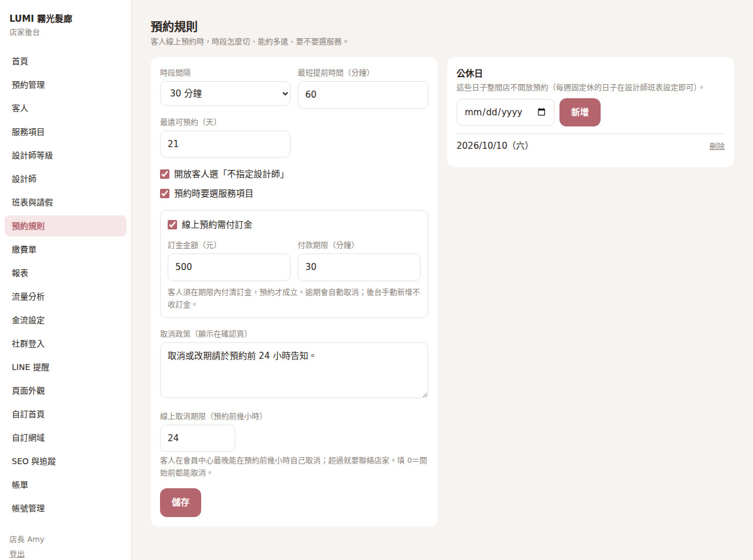Open 帳單 in sidebar
The image size is (753, 560).
click(x=65, y=485)
